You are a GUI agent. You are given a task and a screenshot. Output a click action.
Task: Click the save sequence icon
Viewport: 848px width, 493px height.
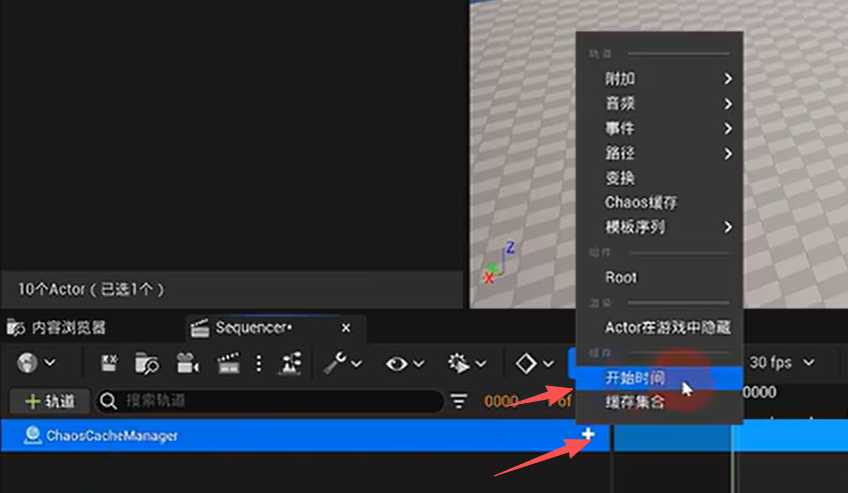click(x=110, y=363)
